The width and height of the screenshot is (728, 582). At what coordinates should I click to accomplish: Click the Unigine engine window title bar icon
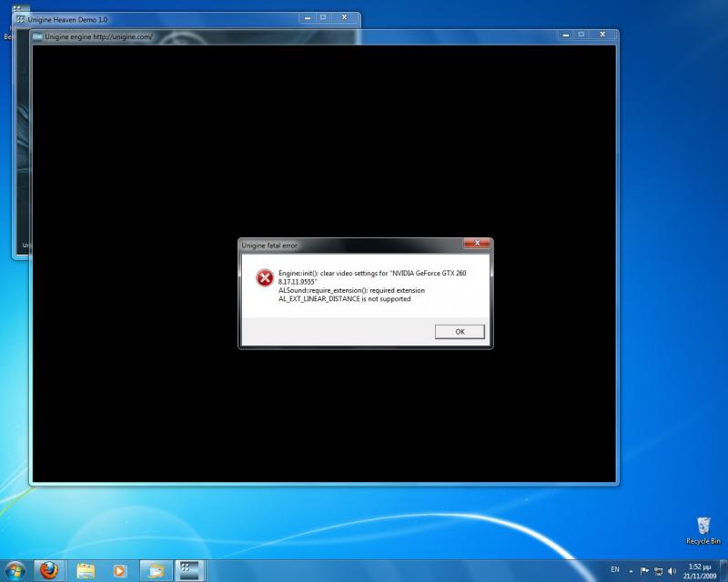tap(37, 36)
